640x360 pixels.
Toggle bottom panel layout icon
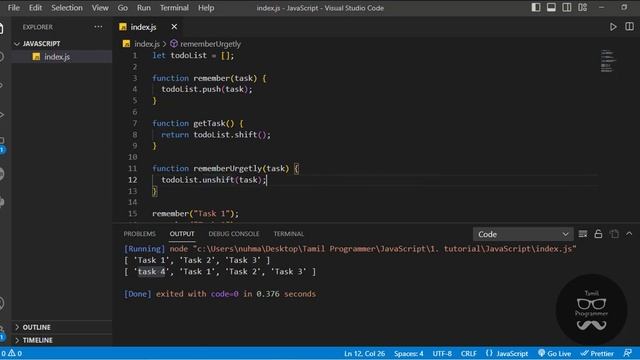551,7
